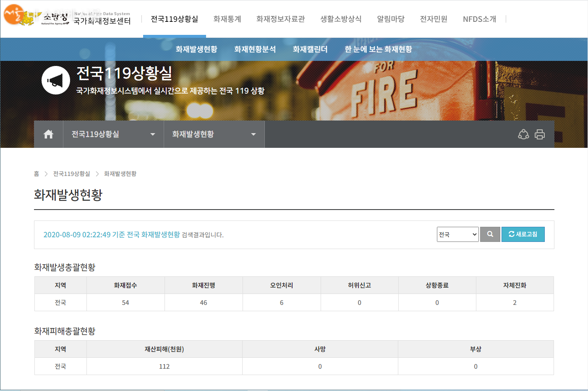The height and width of the screenshot is (391, 588).
Task: Switch to 화재캘린더 submenu tab
Action: tap(310, 49)
